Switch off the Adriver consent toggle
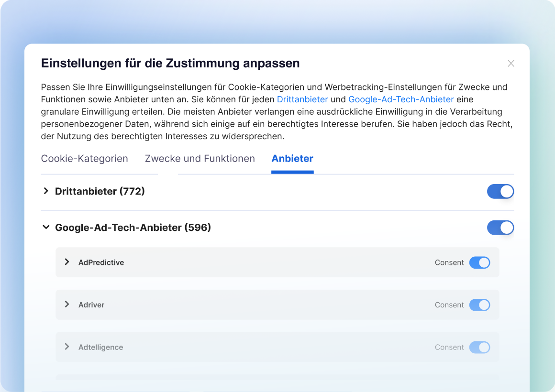The height and width of the screenshot is (392, 555). point(479,305)
